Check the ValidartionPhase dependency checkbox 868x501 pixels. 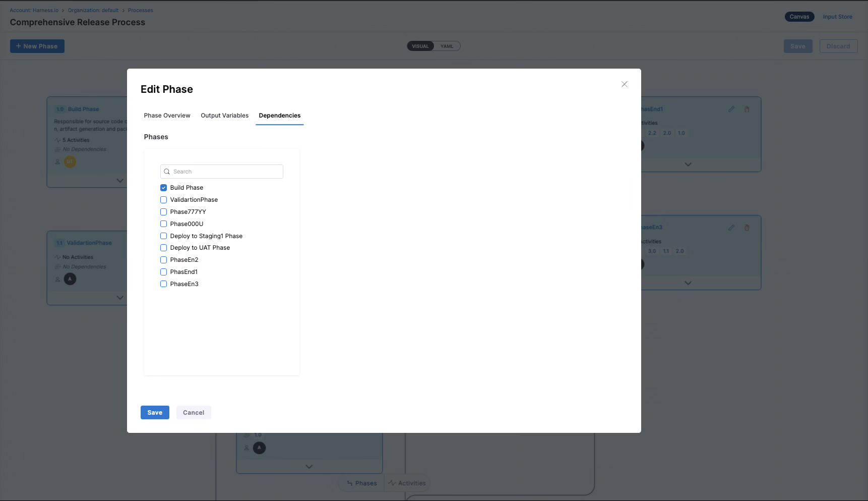[163, 200]
